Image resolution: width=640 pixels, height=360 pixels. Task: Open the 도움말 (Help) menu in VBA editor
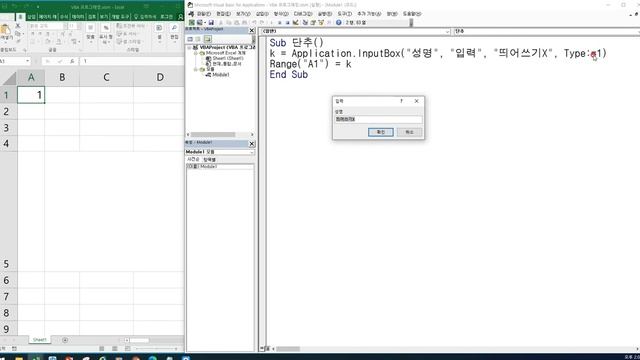tap(412, 14)
